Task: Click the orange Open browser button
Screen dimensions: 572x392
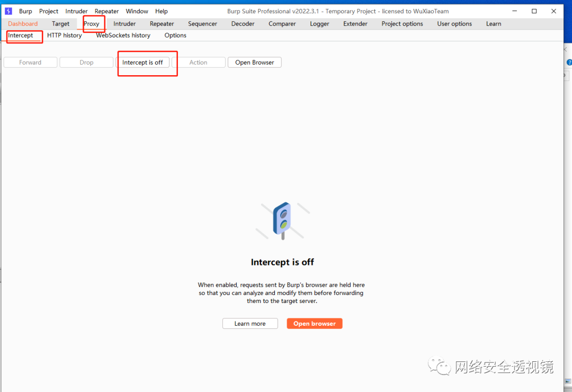Action: pos(315,324)
